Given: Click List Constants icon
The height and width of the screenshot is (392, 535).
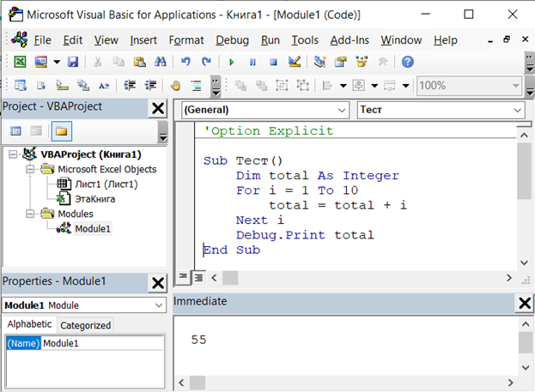Looking at the screenshot, I should 41,85.
